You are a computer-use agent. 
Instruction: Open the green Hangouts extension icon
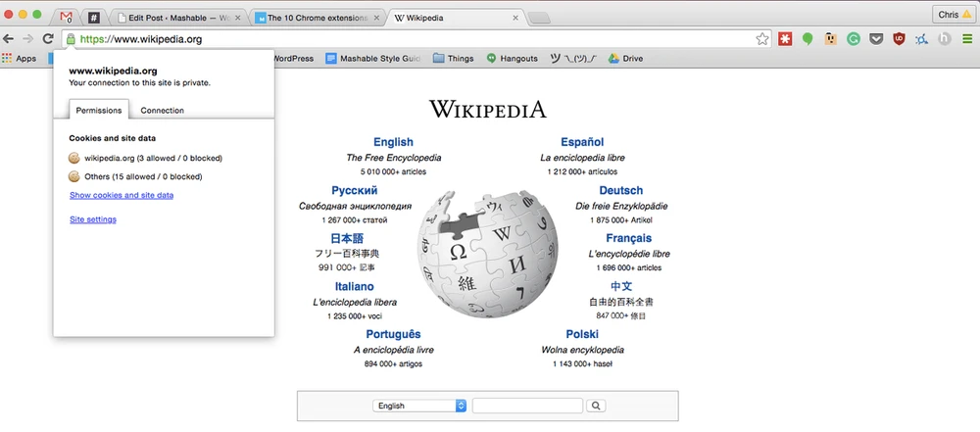(808, 39)
